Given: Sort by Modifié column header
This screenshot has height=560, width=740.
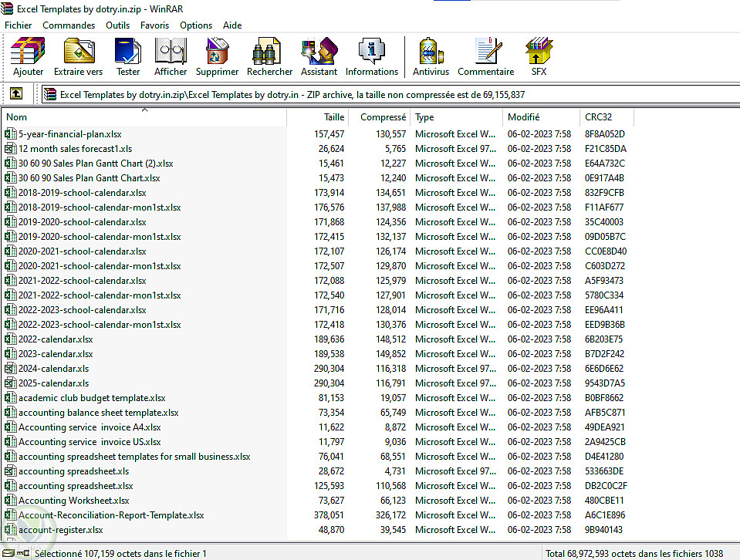Looking at the screenshot, I should click(542, 117).
